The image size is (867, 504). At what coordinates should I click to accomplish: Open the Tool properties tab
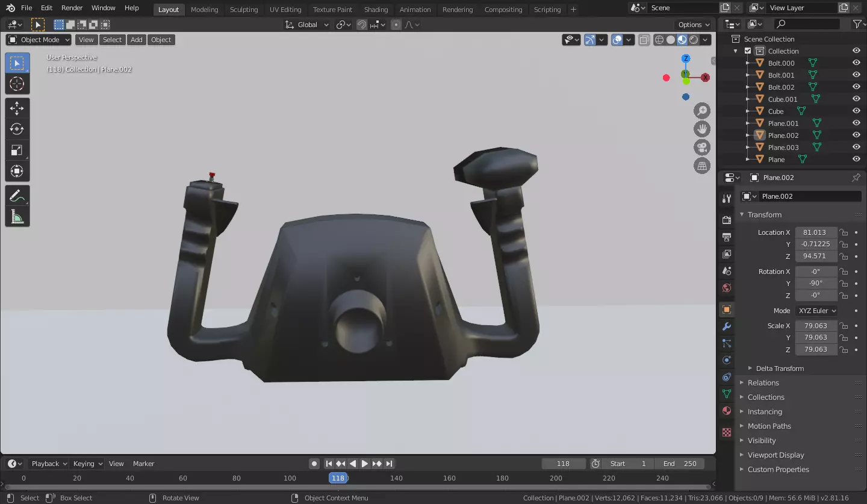pyautogui.click(x=727, y=199)
